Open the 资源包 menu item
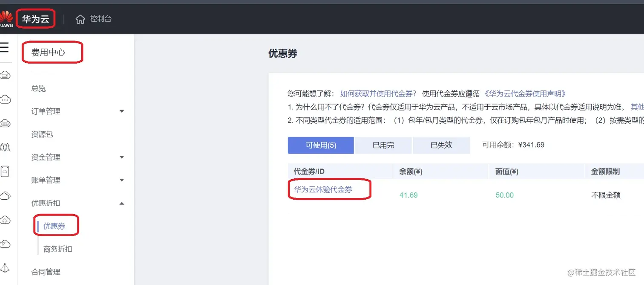Screen dimensions: 644x285 (42, 134)
